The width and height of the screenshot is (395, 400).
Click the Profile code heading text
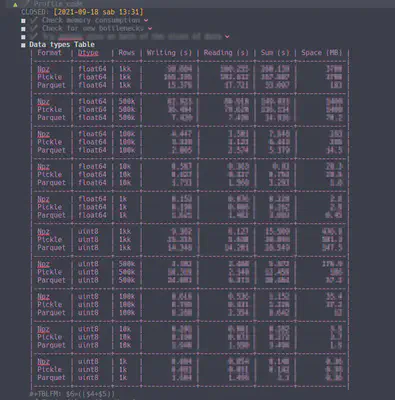58,4
